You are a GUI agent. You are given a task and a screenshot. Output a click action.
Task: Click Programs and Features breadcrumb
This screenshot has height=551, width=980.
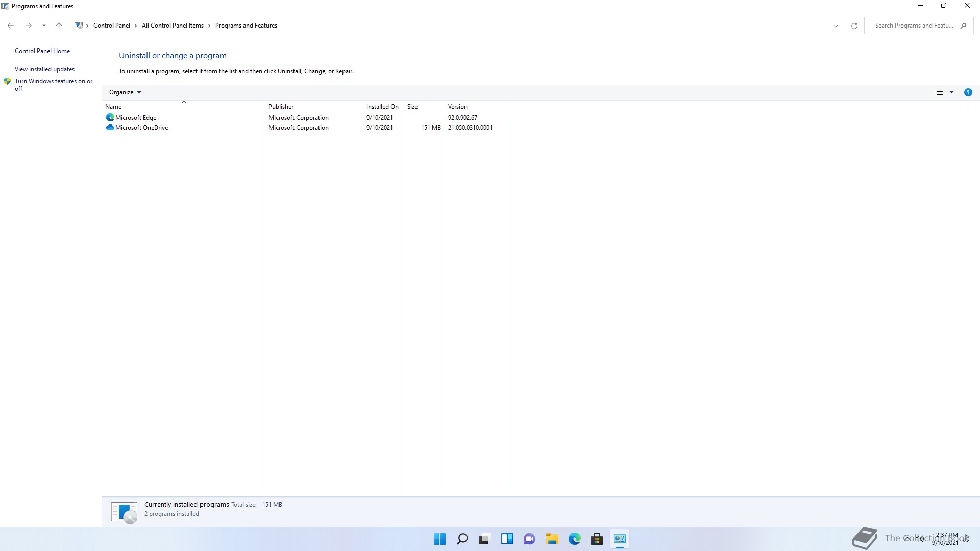pos(246,26)
